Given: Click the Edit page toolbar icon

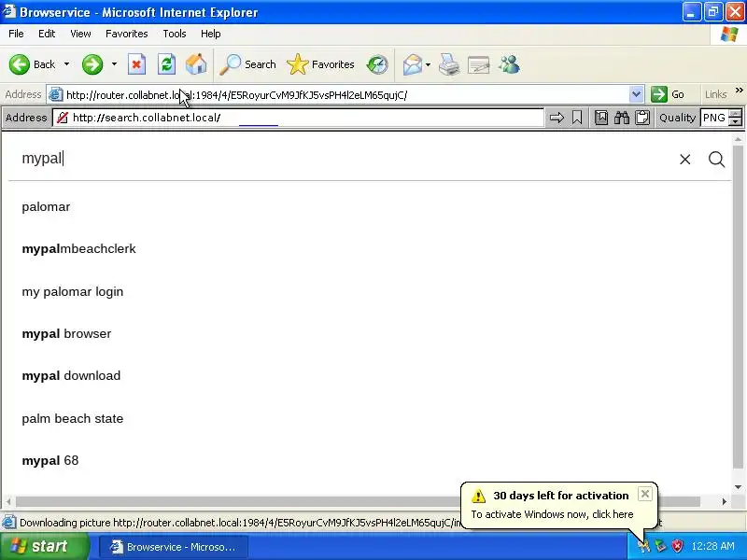Looking at the screenshot, I should pos(479,64).
